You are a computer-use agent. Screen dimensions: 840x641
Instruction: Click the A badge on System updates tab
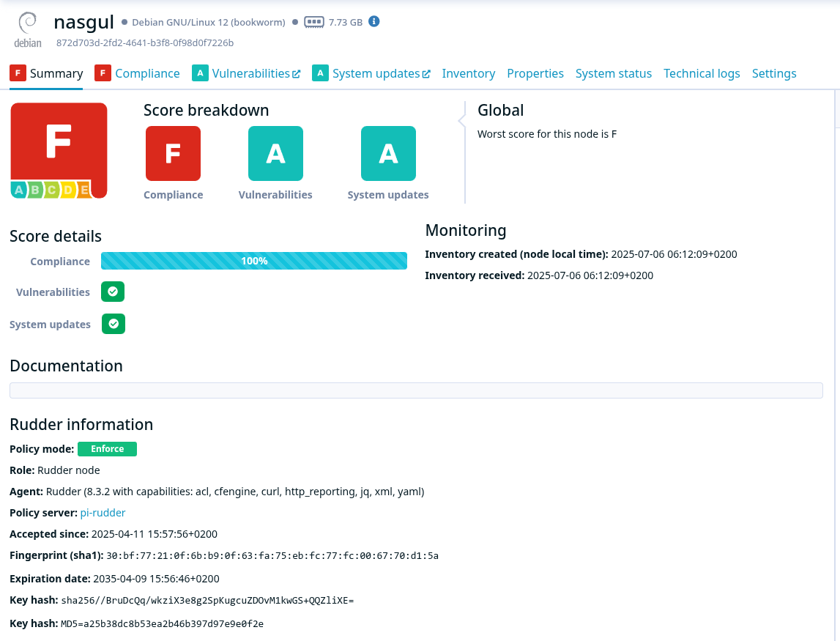pyautogui.click(x=320, y=73)
